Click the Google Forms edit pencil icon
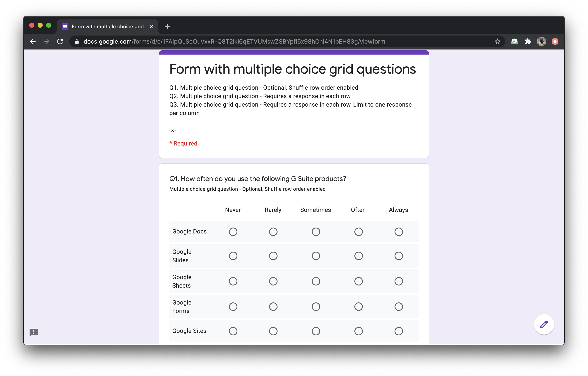The width and height of the screenshot is (588, 376). pos(543,324)
